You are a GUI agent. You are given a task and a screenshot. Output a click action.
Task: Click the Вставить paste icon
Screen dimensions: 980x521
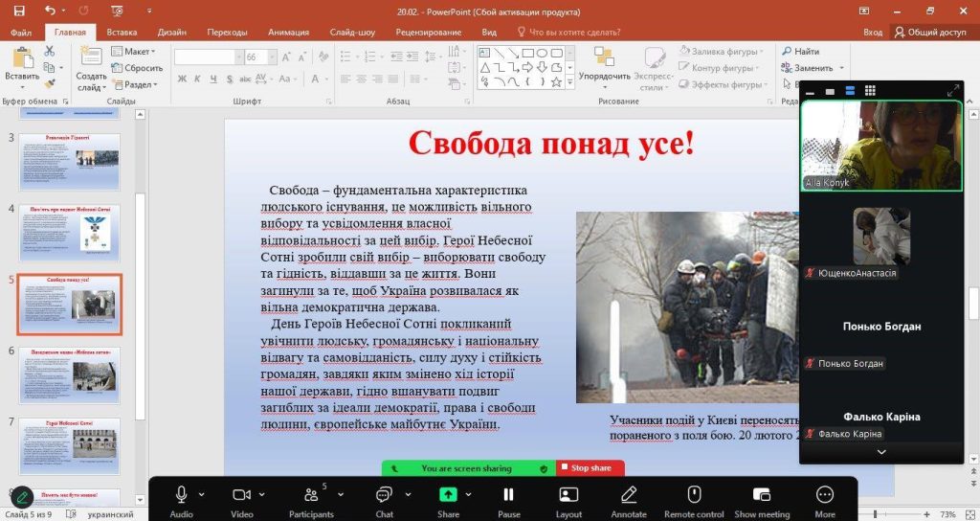(x=22, y=58)
